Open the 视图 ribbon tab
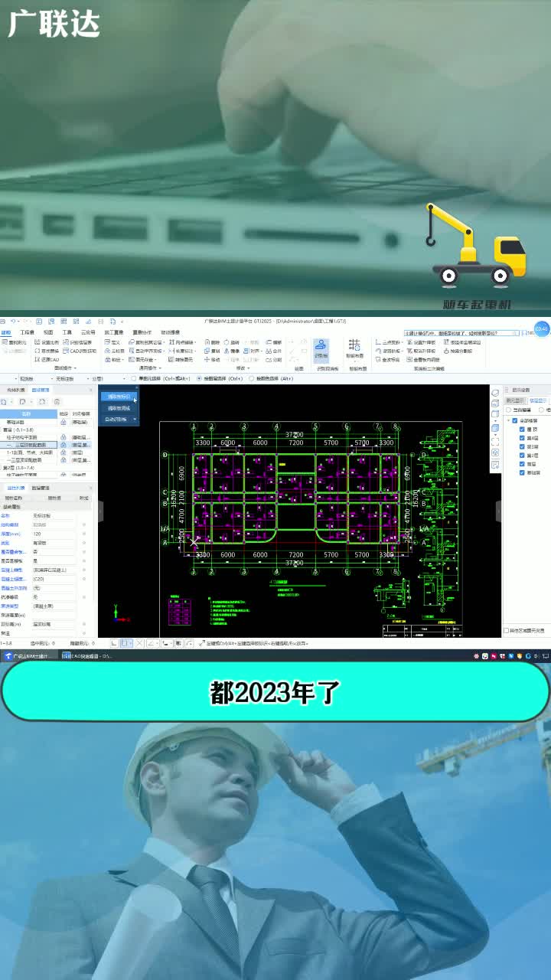551x980 pixels. [48, 332]
